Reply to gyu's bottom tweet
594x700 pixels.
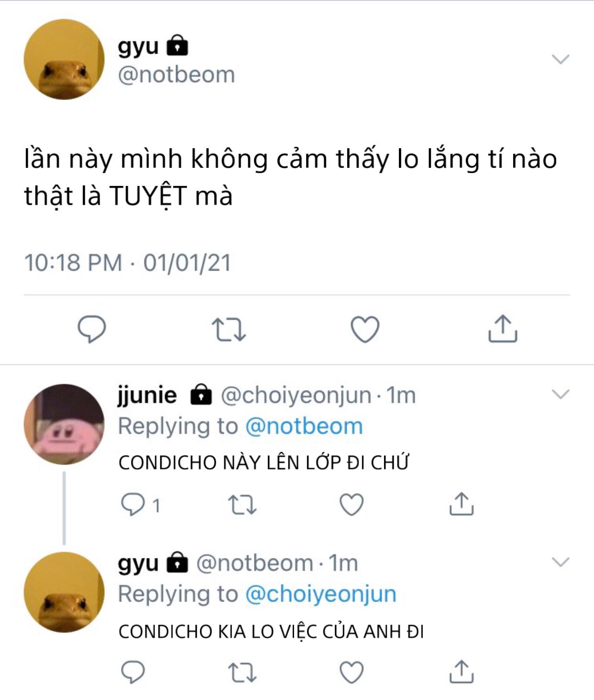pyautogui.click(x=133, y=672)
